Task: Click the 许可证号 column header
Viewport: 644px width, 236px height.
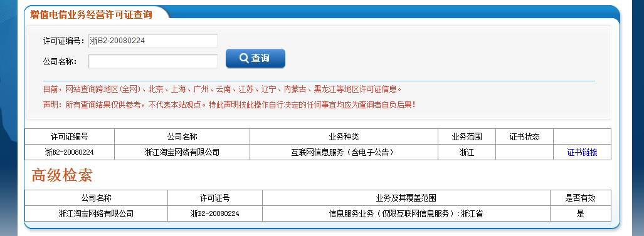Action: 215,198
